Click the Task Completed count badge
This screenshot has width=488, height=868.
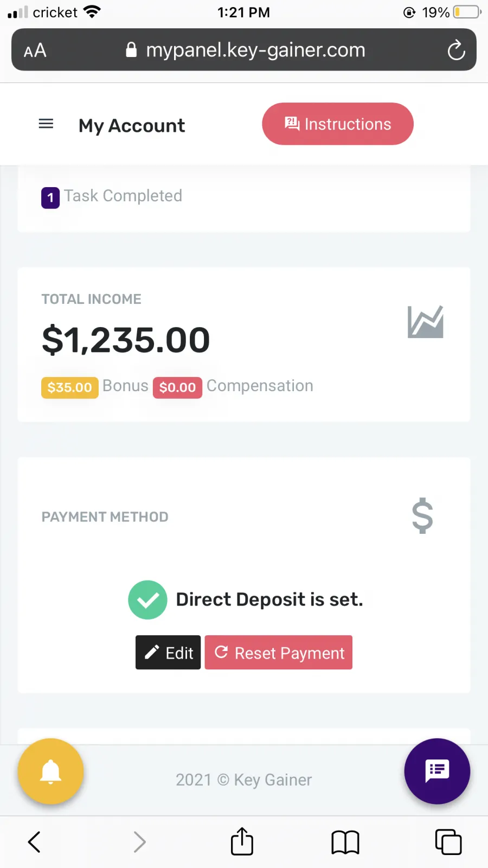pos(50,197)
